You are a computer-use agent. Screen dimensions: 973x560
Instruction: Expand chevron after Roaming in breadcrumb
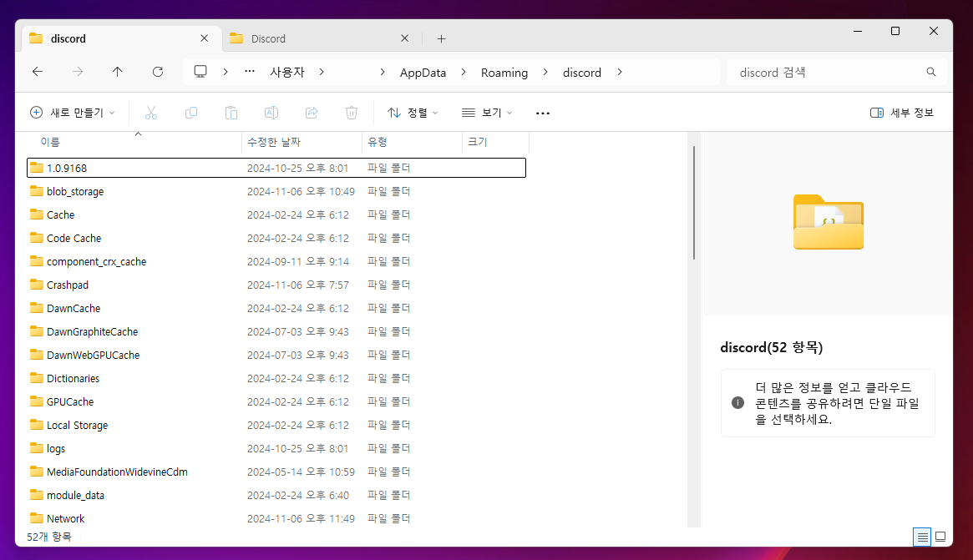[545, 72]
